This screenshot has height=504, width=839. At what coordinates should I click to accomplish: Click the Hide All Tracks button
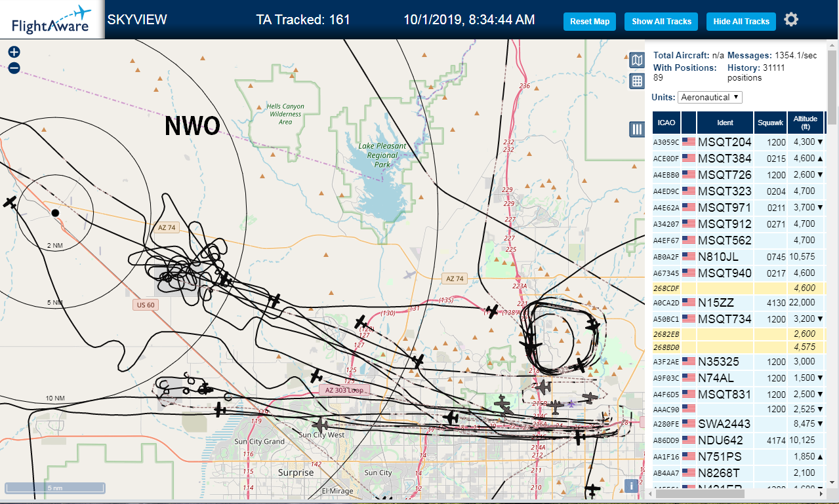tap(741, 22)
